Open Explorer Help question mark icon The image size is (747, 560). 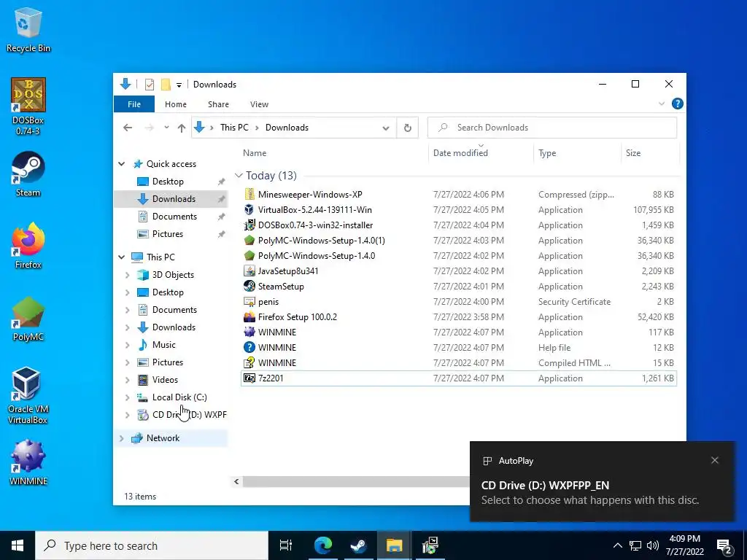point(677,104)
